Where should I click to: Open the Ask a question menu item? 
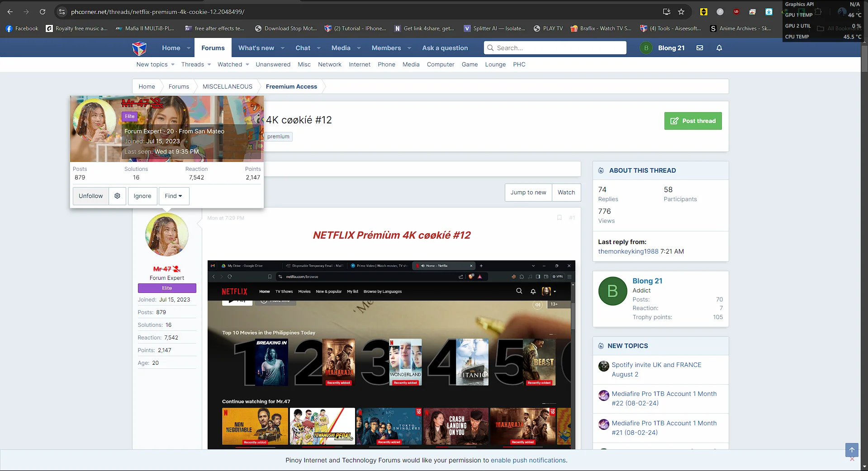click(445, 48)
